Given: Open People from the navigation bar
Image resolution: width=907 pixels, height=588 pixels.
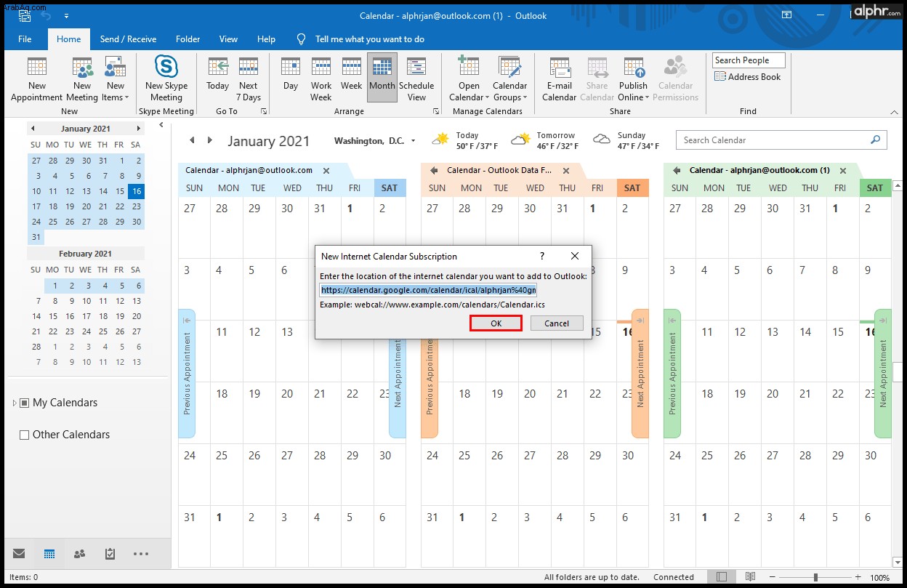Looking at the screenshot, I should tap(80, 553).
